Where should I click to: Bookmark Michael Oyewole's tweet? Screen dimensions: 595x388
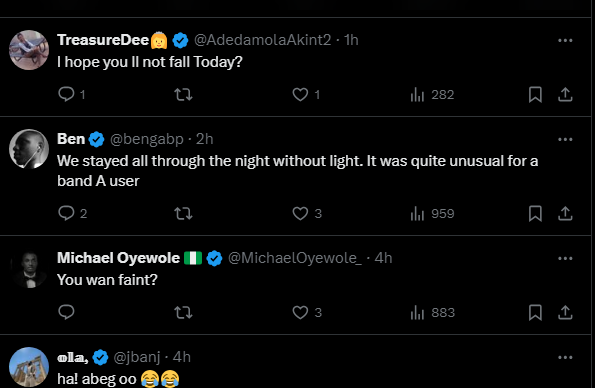[535, 312]
